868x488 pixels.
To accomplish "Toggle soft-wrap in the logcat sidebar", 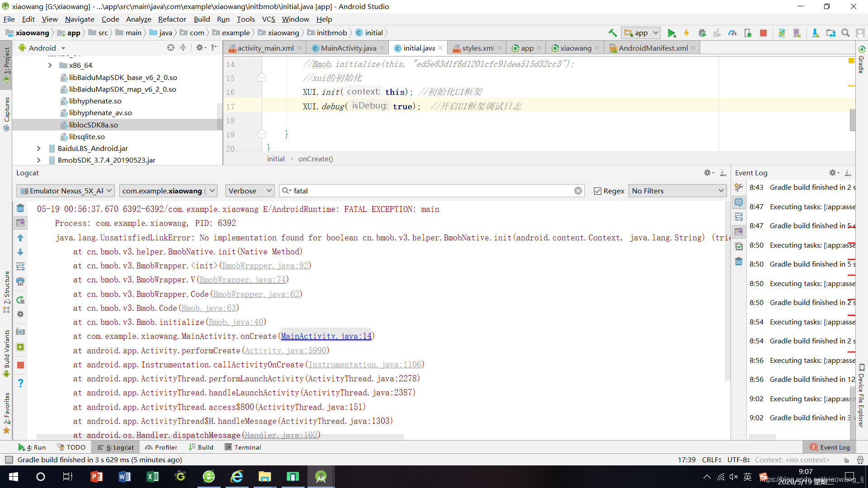I will [20, 267].
